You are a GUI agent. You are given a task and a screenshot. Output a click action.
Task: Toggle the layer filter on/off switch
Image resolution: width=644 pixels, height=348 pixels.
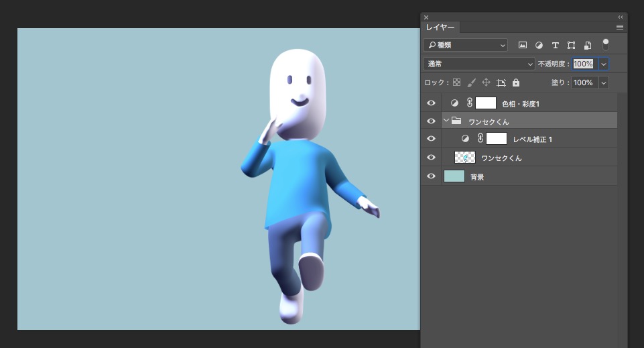(606, 45)
